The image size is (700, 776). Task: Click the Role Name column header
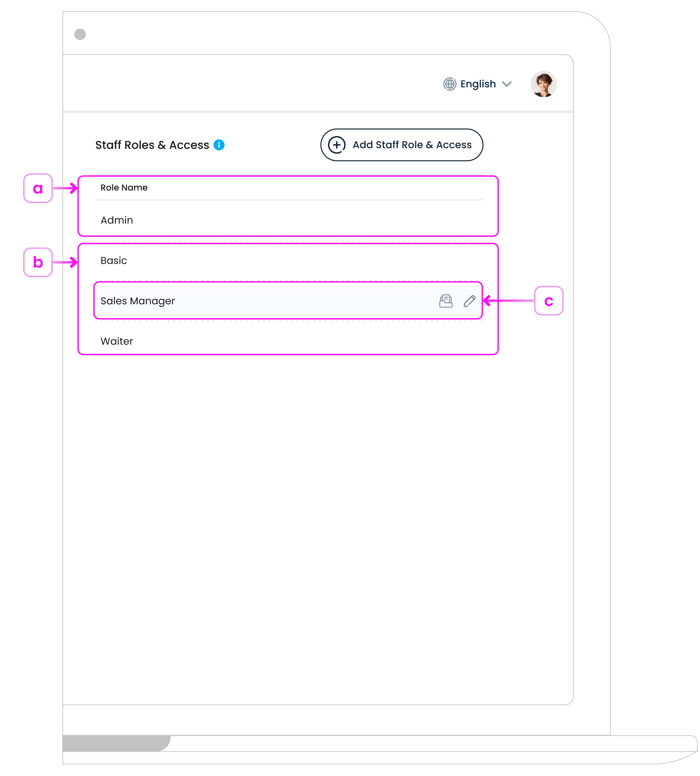(124, 188)
